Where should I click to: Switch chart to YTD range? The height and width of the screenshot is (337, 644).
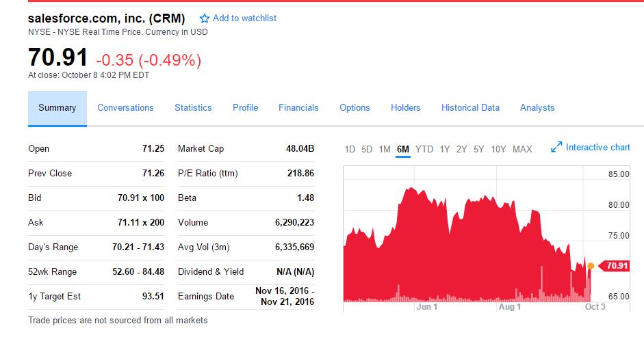point(424,149)
